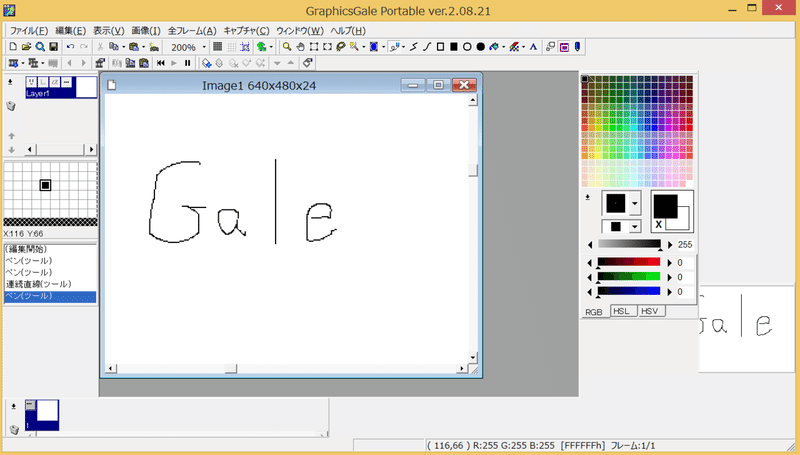
Task: Click the first frame rewind button
Action: coord(161,63)
